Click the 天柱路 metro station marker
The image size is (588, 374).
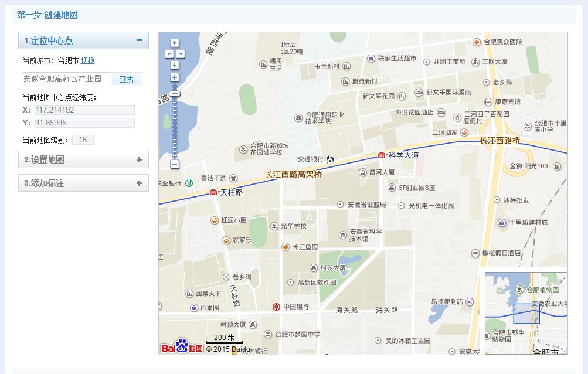tap(213, 192)
